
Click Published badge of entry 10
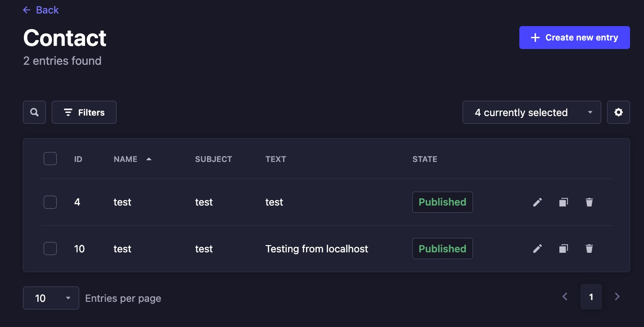coord(442,248)
